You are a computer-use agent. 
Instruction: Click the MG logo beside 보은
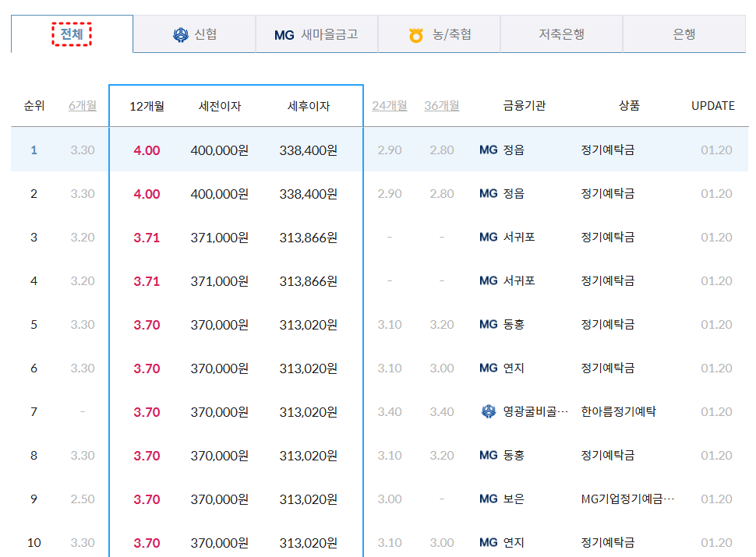pos(489,499)
